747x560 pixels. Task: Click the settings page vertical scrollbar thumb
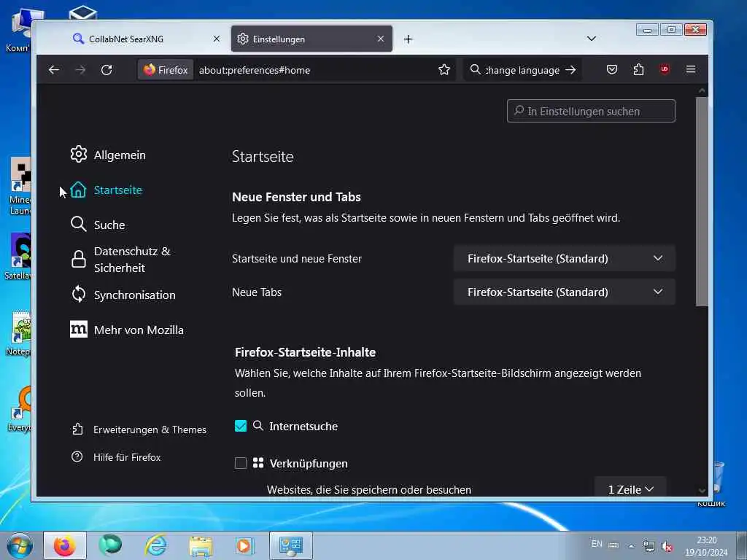(702, 202)
